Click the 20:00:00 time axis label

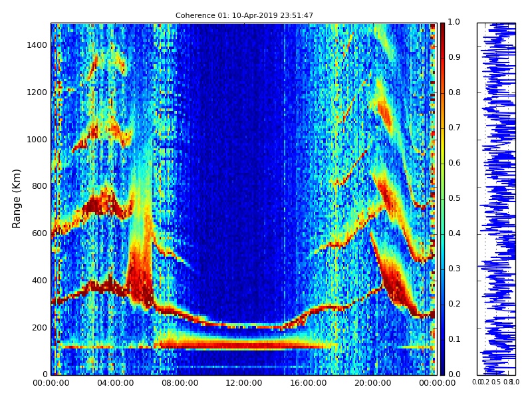coord(373,383)
